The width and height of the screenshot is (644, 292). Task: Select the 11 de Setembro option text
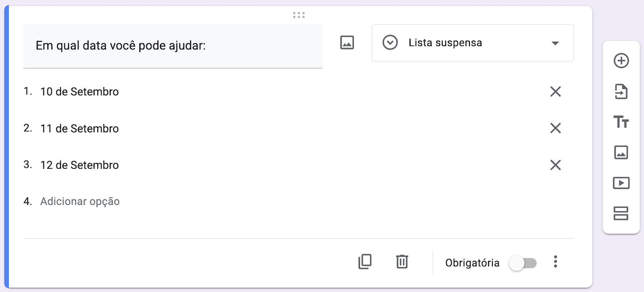pyautogui.click(x=79, y=128)
